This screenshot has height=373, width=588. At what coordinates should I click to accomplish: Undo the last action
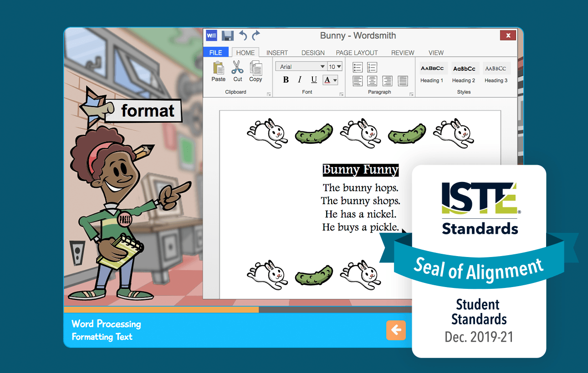243,35
